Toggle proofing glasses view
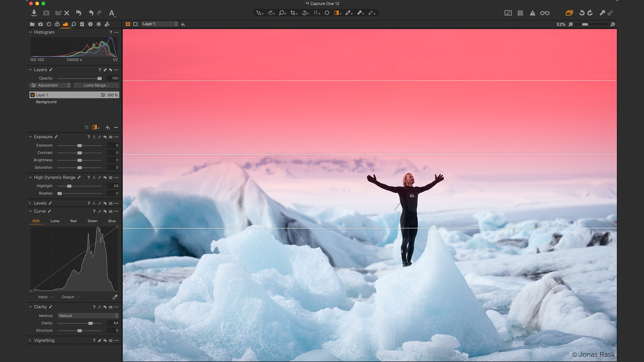Viewport: 644px width, 362px height. point(545,13)
